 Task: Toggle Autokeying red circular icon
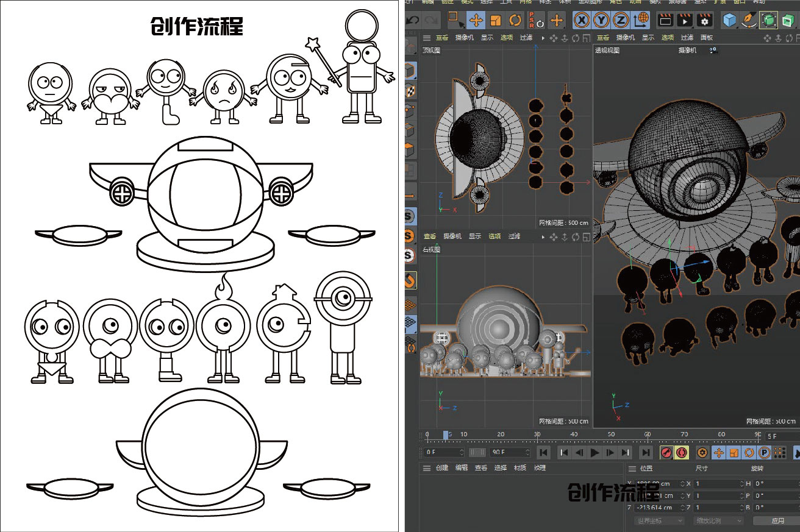(681, 452)
